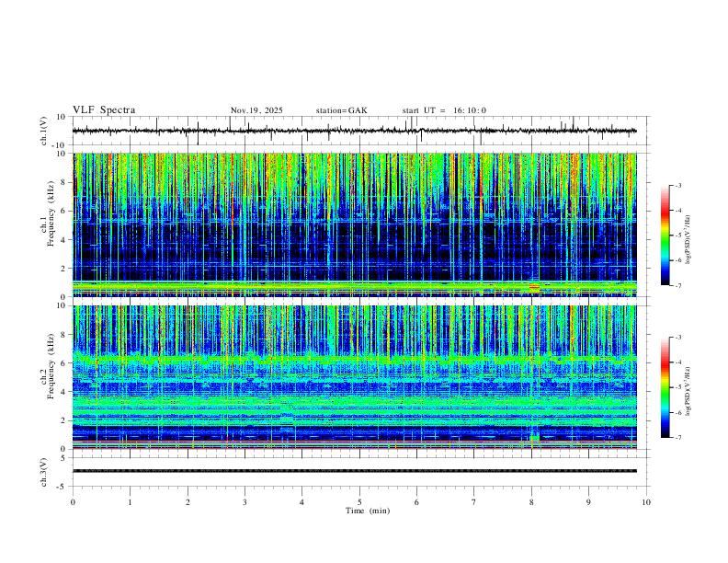Click the 'VLF Spectra' title text

[104, 110]
